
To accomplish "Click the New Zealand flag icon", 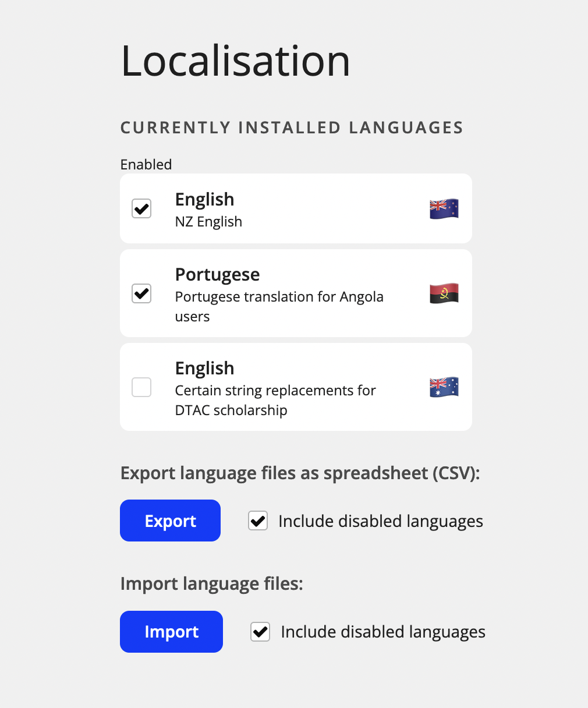I will click(444, 208).
